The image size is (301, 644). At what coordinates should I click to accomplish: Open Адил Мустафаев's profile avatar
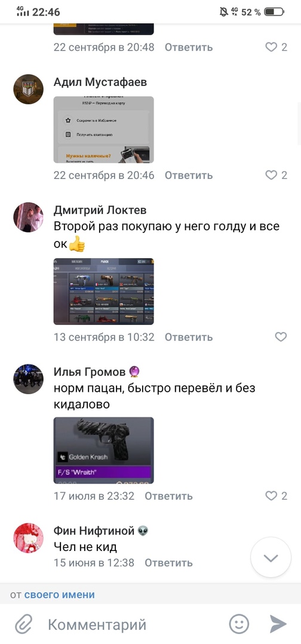[29, 89]
